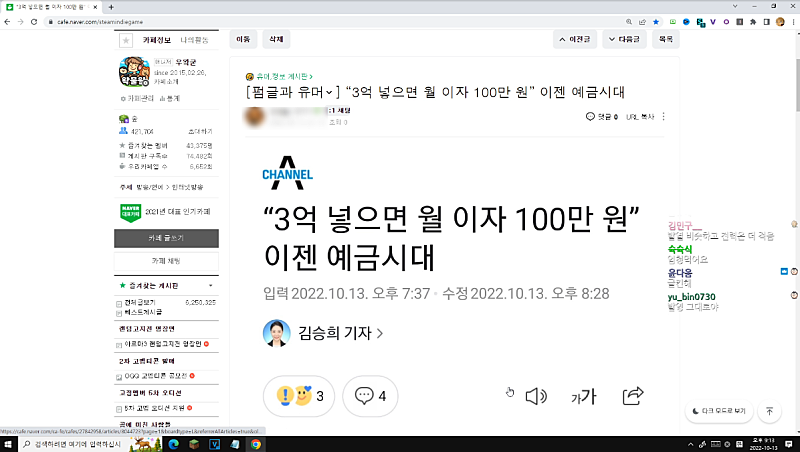Click URL 복사 to copy link
Viewport: 800px width, 452px height.
click(640, 117)
